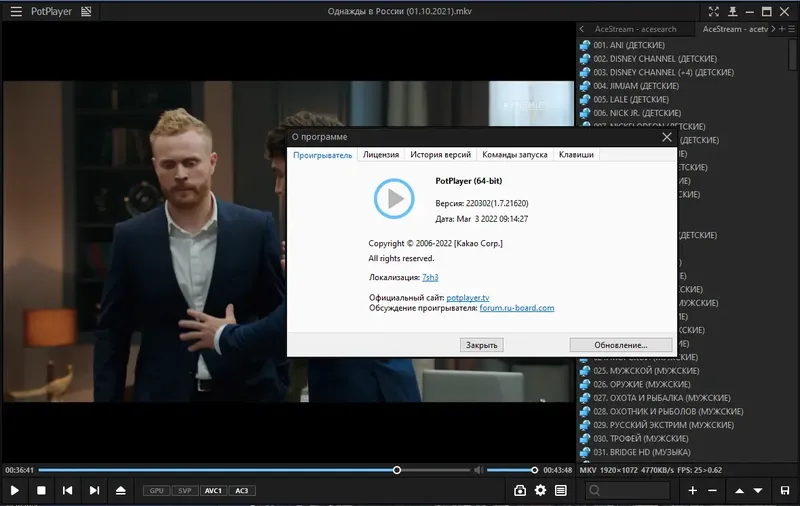Select the Проигрыватель tab
800x506 pixels.
[322, 155]
